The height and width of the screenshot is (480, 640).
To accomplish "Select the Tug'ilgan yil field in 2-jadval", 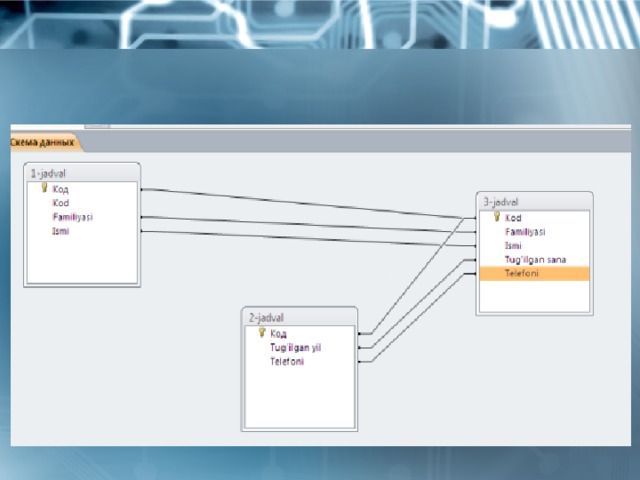I will click(x=295, y=347).
